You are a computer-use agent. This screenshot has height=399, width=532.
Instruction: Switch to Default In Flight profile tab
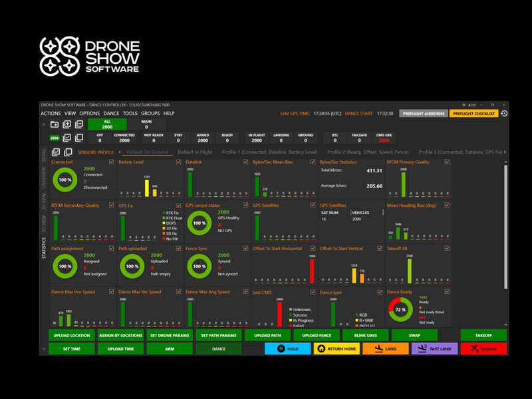[195, 152]
